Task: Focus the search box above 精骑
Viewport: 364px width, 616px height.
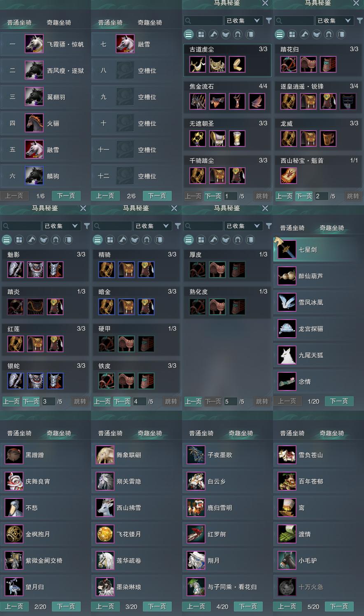Action: [112, 226]
